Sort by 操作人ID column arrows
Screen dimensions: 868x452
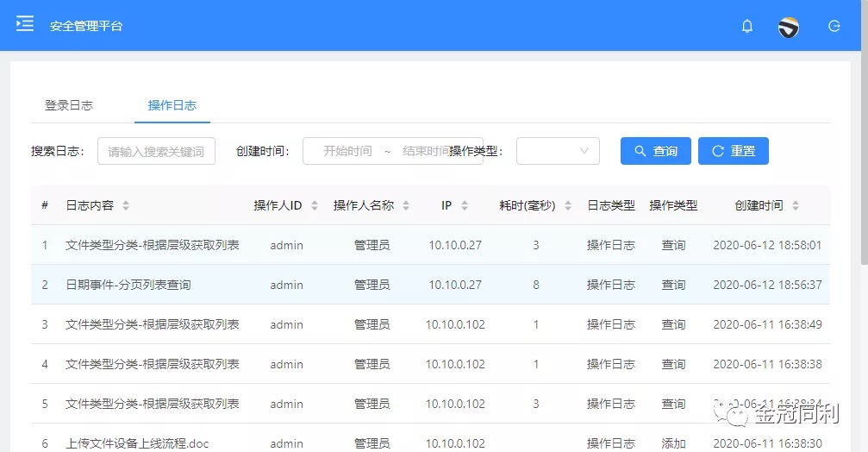[x=315, y=206]
